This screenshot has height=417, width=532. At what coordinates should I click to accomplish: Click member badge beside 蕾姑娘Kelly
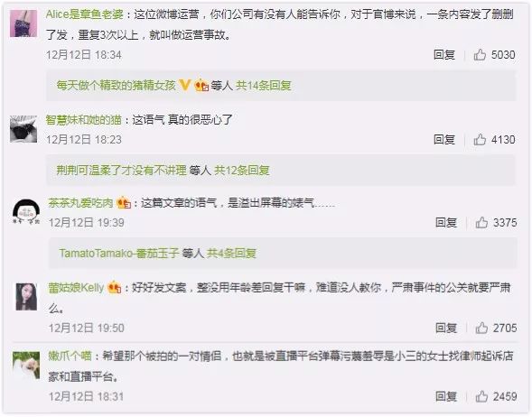(115, 288)
